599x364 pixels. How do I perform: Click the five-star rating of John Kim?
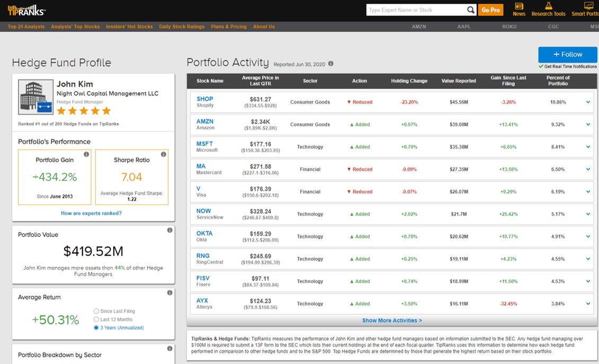coord(84,111)
